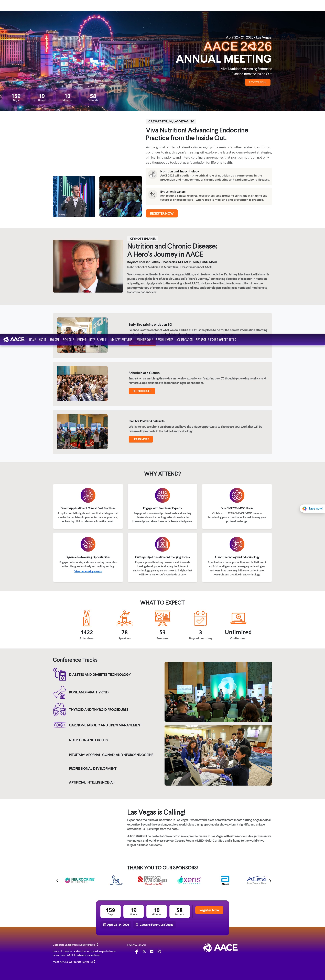Click Register Now below Exclusive Speakers
Viewport: 325px width, 980px height.
pos(162,213)
